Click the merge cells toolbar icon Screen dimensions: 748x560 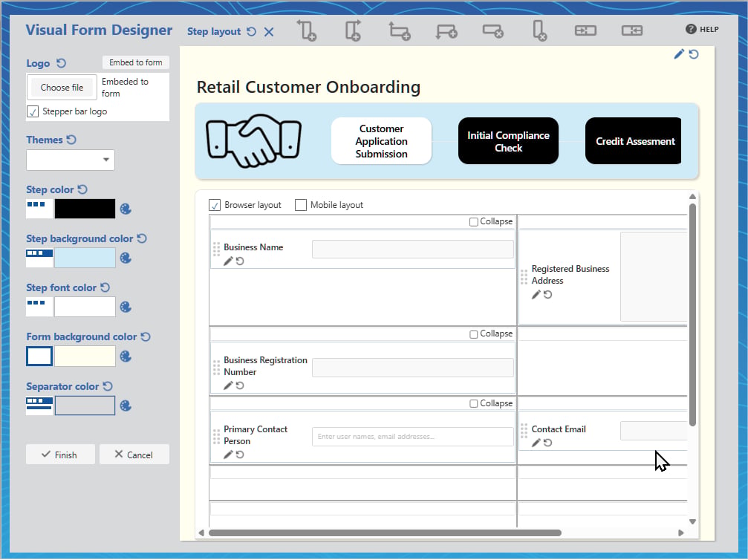tap(585, 30)
